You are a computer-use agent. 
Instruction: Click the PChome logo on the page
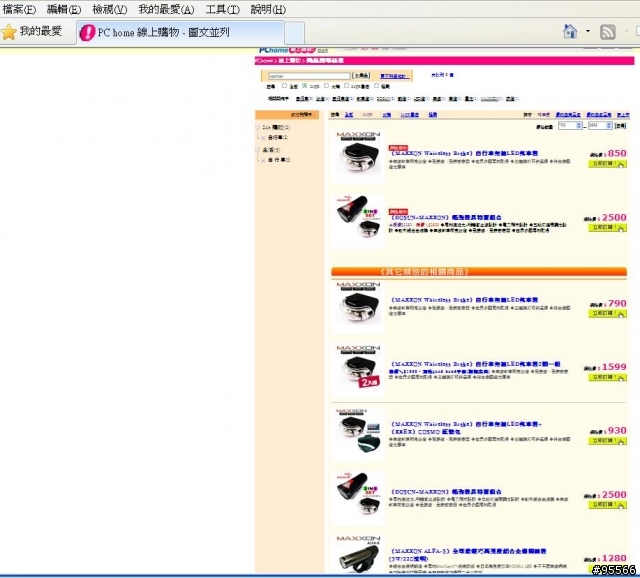point(287,50)
